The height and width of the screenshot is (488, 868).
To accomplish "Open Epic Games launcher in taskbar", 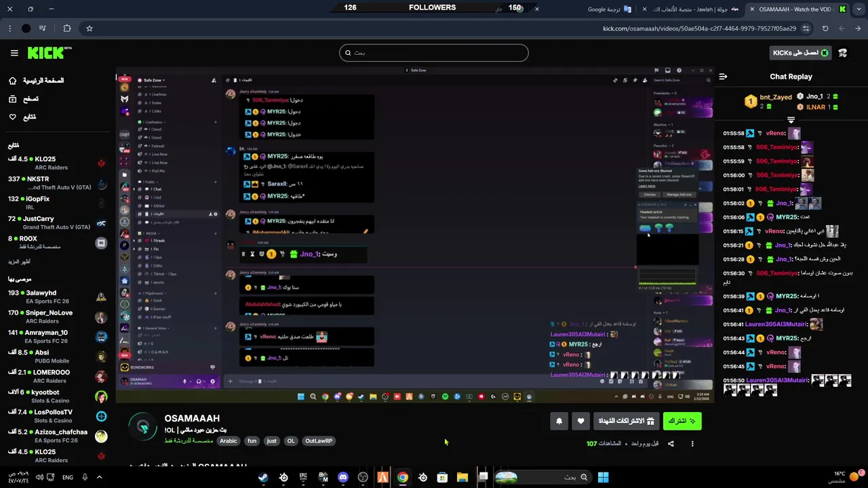I will (303, 477).
